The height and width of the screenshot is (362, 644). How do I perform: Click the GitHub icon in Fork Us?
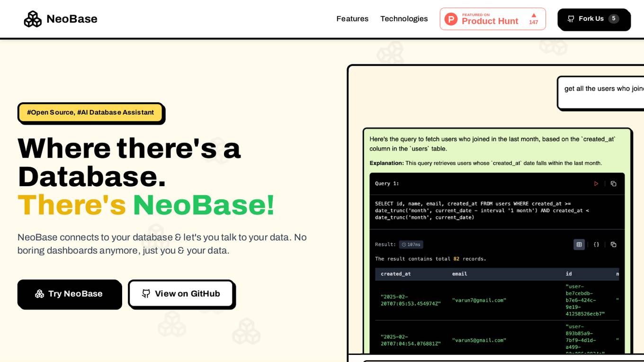coord(571,19)
